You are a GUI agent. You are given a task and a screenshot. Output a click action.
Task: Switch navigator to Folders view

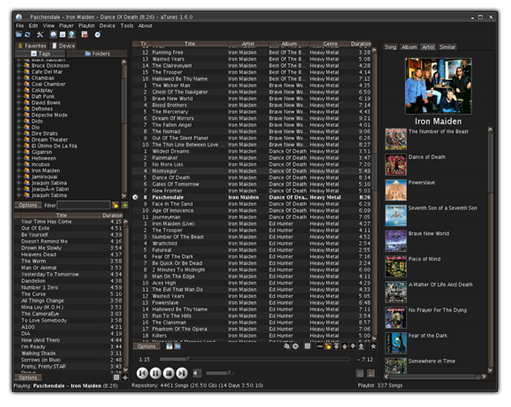[97, 54]
